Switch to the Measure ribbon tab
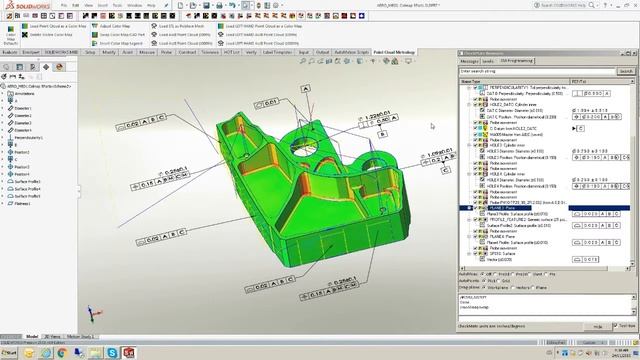Viewport: 640px width, 360px height. (x=147, y=52)
